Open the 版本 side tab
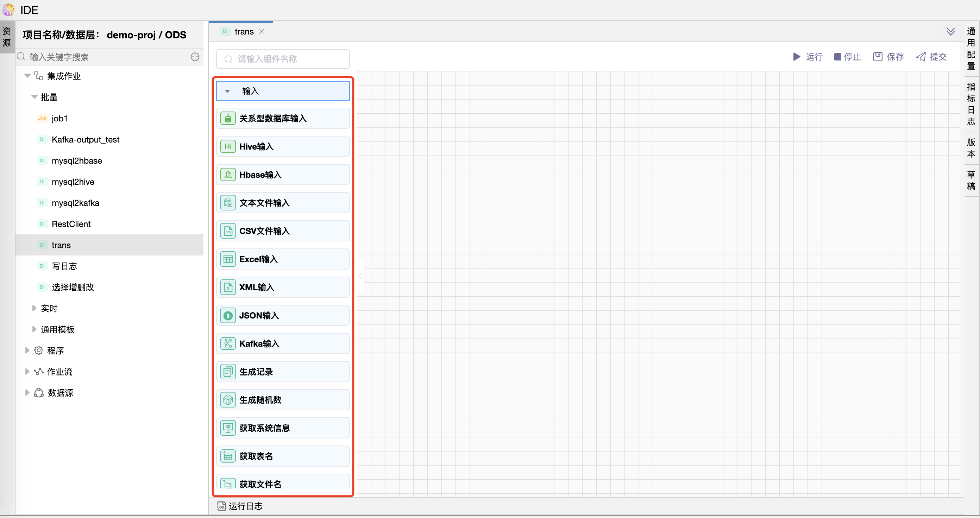This screenshot has width=980, height=518. coord(971,148)
